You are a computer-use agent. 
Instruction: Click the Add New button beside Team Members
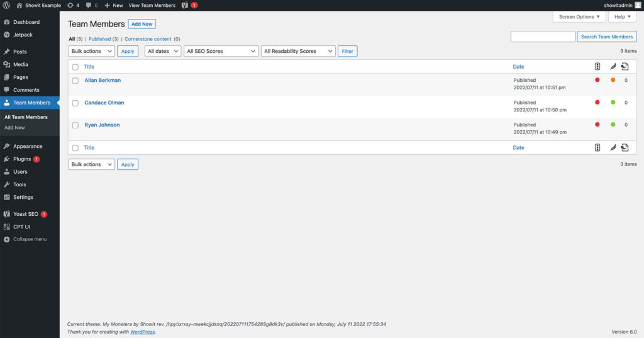pos(142,24)
